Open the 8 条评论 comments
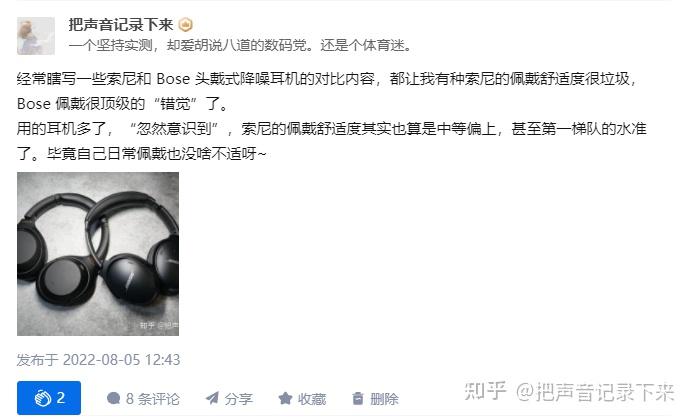This screenshot has width=691, height=419. tap(143, 399)
